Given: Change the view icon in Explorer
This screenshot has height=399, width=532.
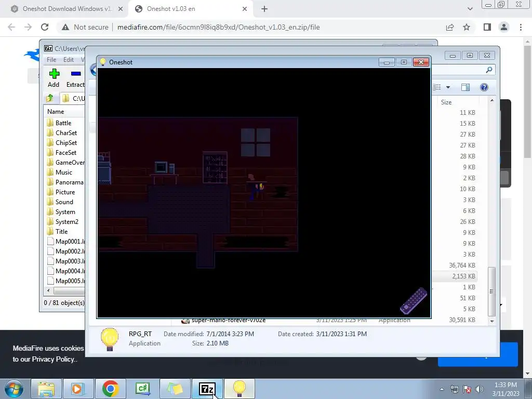Looking at the screenshot, I should click(437, 87).
